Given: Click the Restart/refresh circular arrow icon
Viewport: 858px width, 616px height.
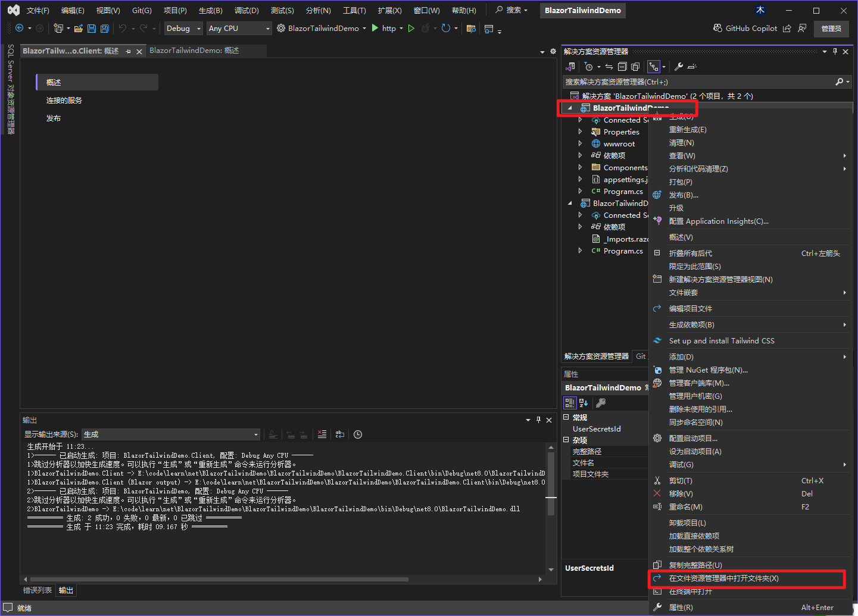Looking at the screenshot, I should point(445,28).
